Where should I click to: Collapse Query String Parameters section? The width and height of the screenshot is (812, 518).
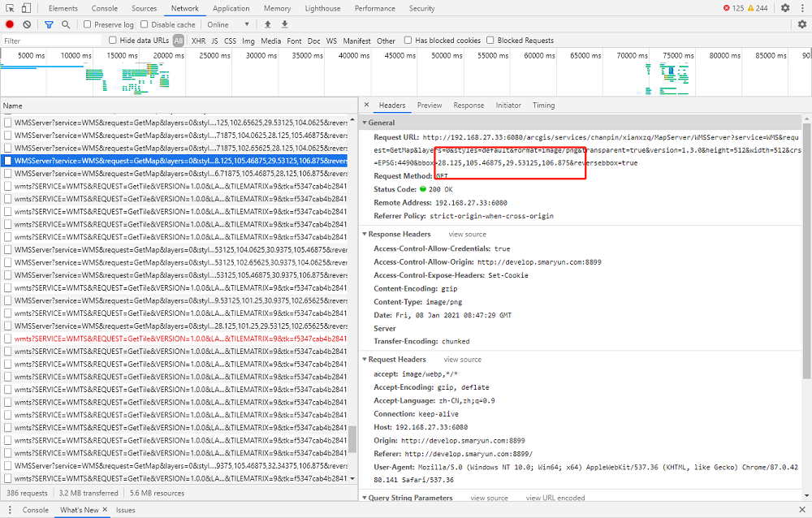tap(365, 498)
